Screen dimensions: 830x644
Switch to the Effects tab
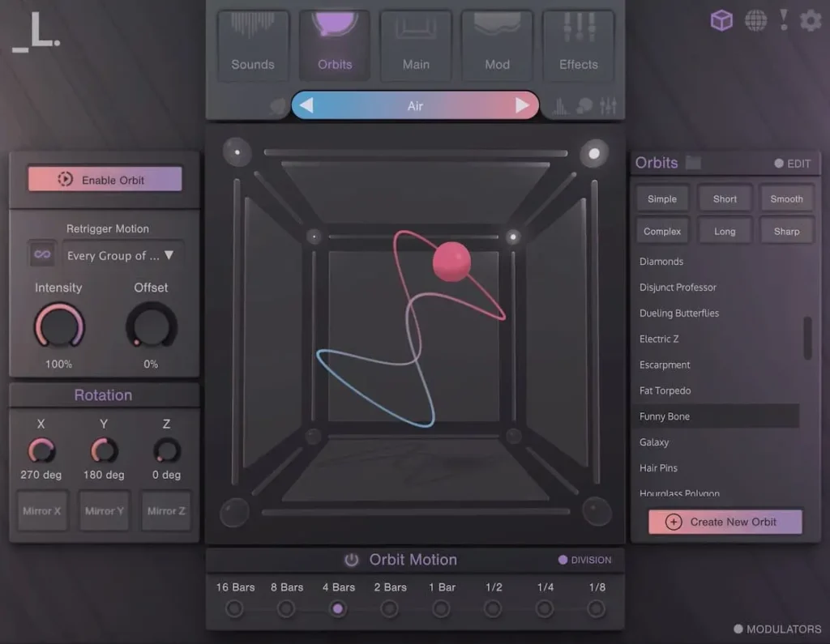point(578,45)
